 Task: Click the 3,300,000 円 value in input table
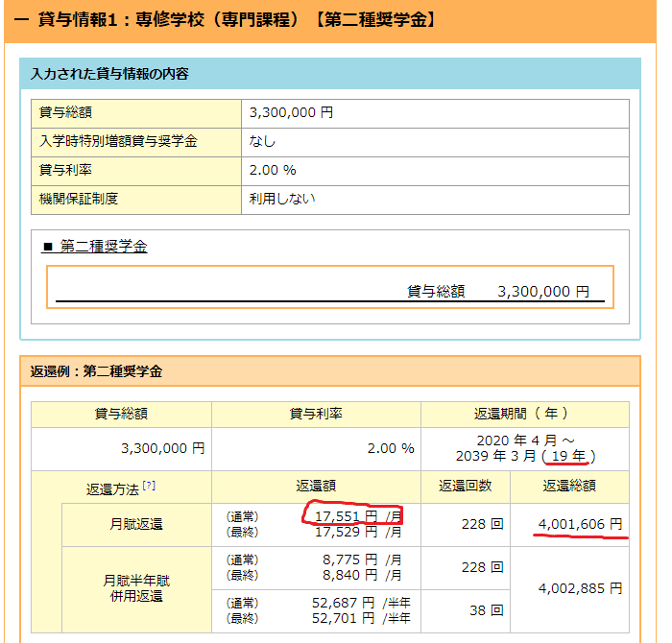(292, 112)
